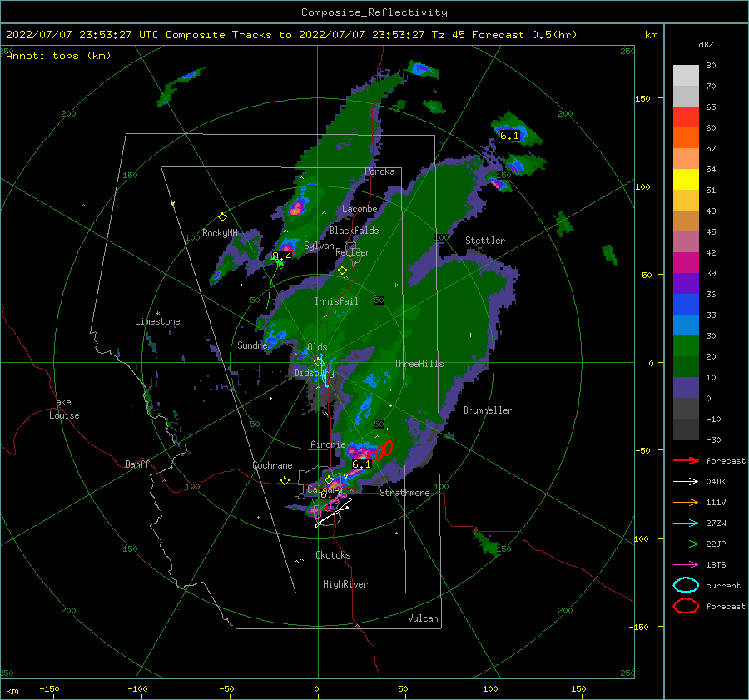Click the Stettler label
This screenshot has height=700, width=749.
point(485,241)
